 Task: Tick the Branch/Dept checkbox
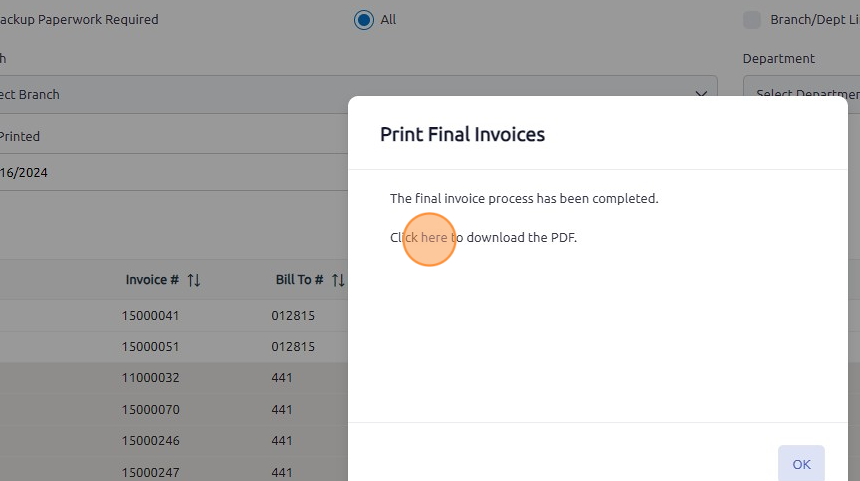[752, 20]
